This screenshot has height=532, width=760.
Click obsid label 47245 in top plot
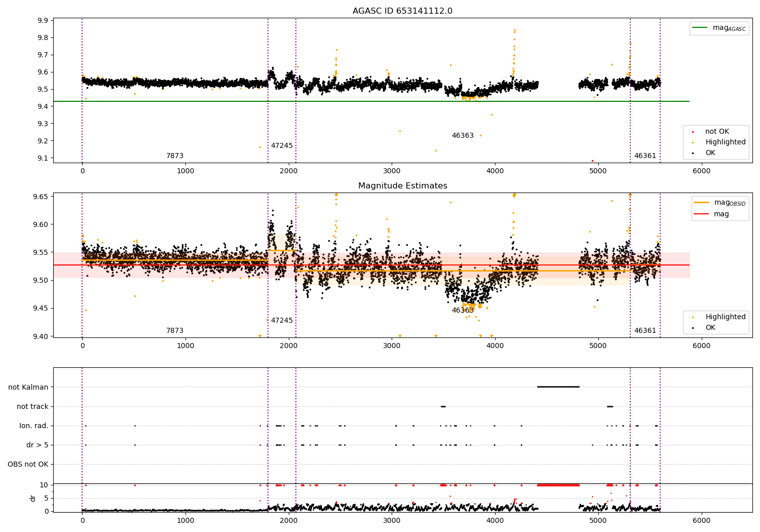pyautogui.click(x=282, y=146)
